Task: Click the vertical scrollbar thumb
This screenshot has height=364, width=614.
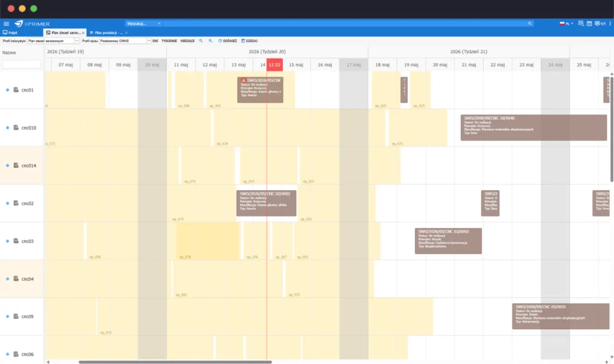Action: click(612, 130)
